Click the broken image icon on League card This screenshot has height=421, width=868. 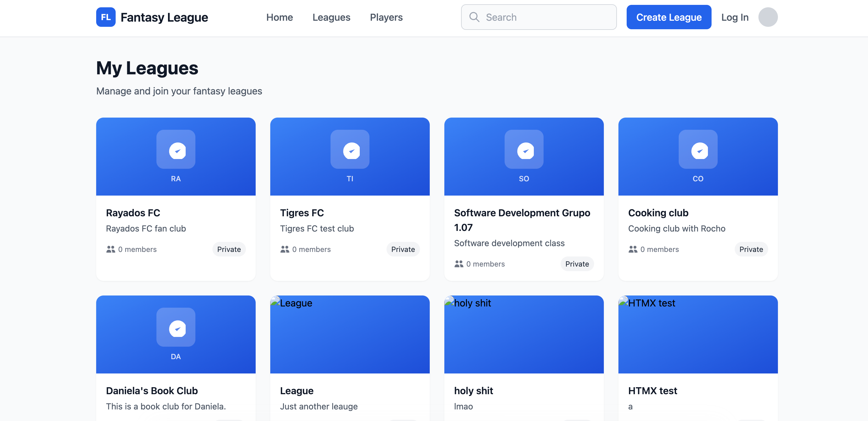275,301
